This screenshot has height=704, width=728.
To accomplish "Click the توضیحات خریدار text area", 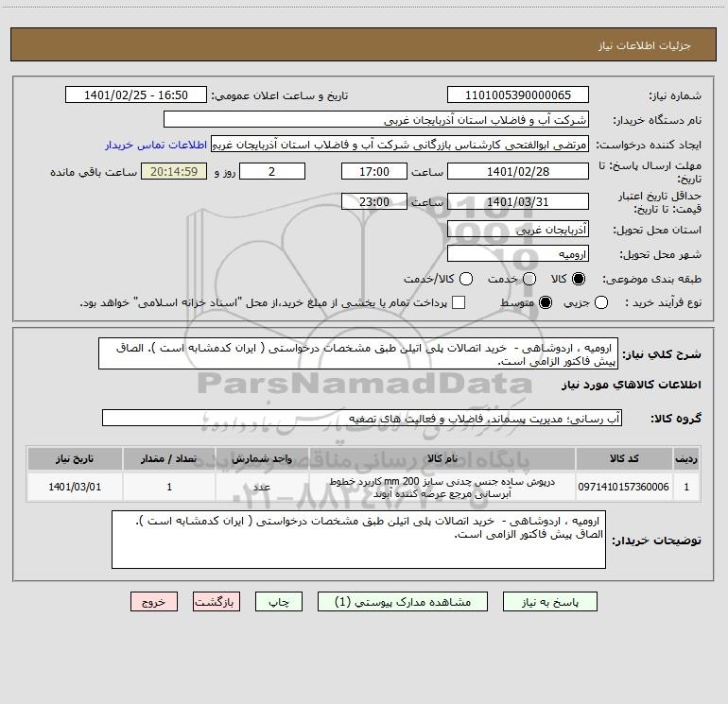I will (358, 540).
